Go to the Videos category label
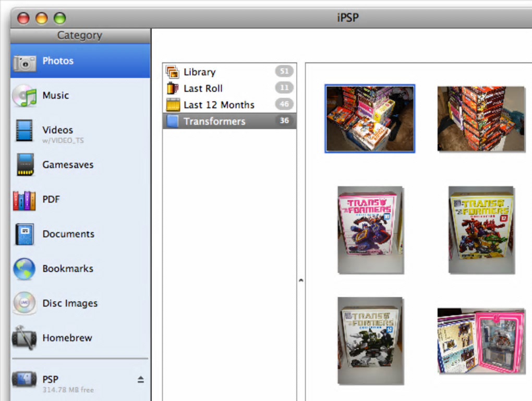This screenshot has height=401, width=532. tap(58, 130)
